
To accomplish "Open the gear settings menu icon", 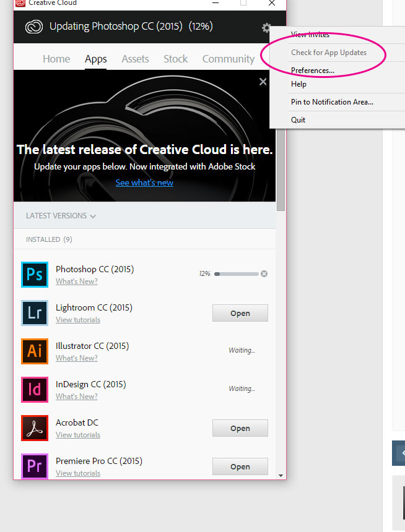I will point(266,27).
